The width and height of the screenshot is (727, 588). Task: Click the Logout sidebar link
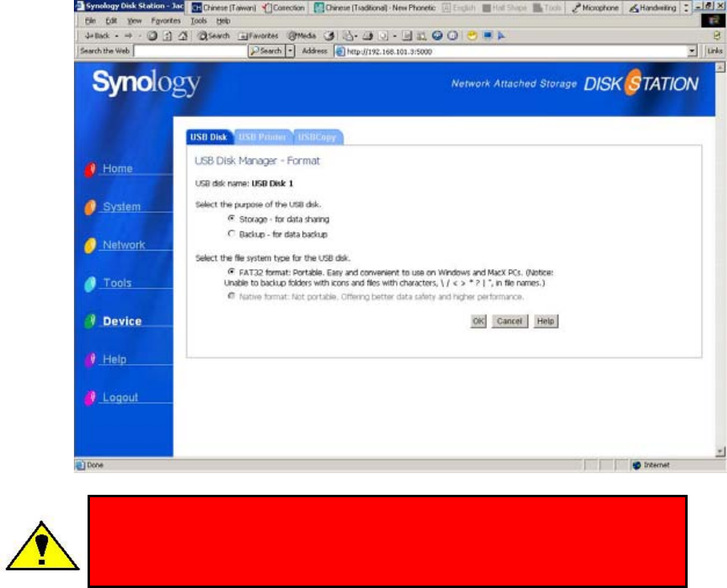coord(120,398)
